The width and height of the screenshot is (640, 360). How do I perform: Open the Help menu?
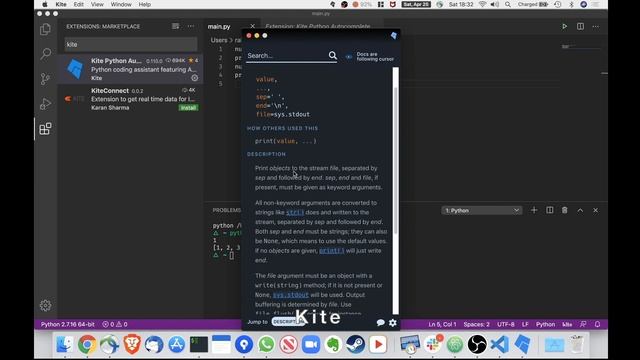coord(144,4)
